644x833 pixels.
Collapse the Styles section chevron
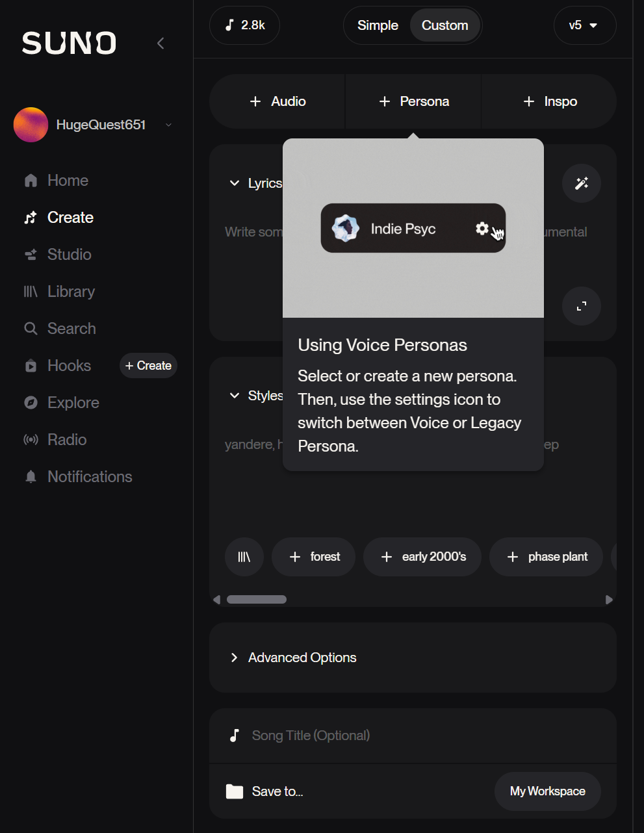(x=235, y=396)
